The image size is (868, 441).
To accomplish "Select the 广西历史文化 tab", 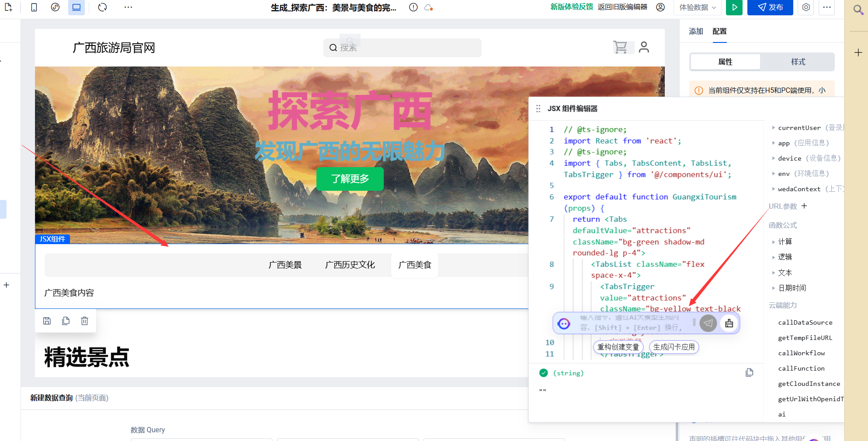I will tap(350, 265).
